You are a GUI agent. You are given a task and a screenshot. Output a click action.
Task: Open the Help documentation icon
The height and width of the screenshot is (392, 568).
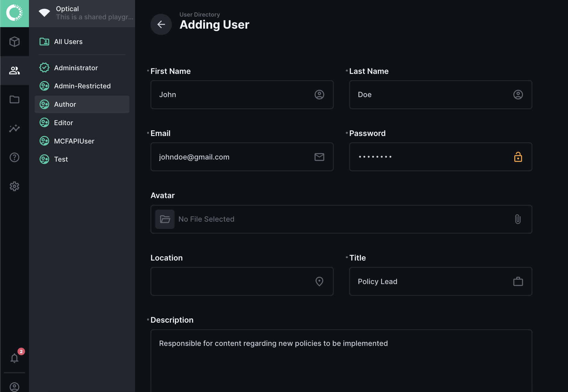tap(14, 157)
